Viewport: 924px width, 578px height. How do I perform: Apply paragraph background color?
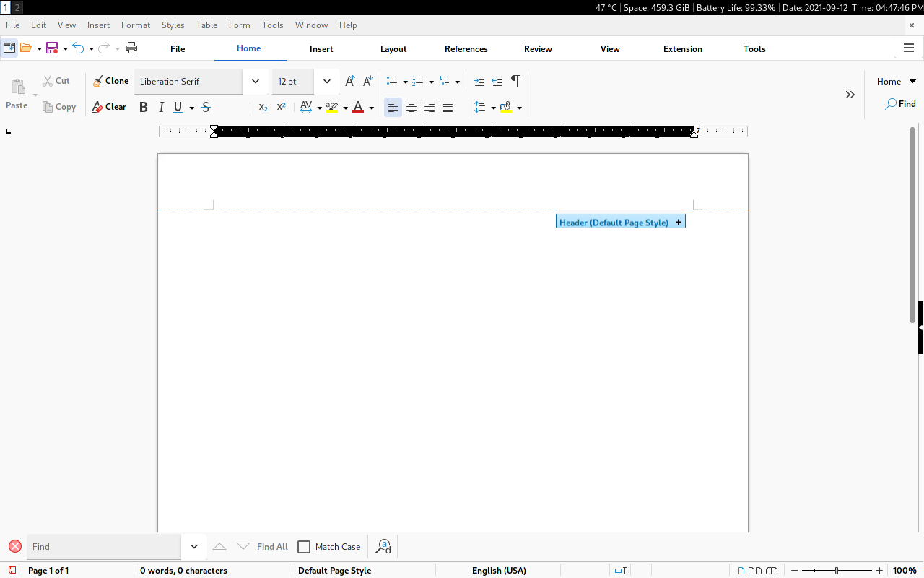click(506, 108)
